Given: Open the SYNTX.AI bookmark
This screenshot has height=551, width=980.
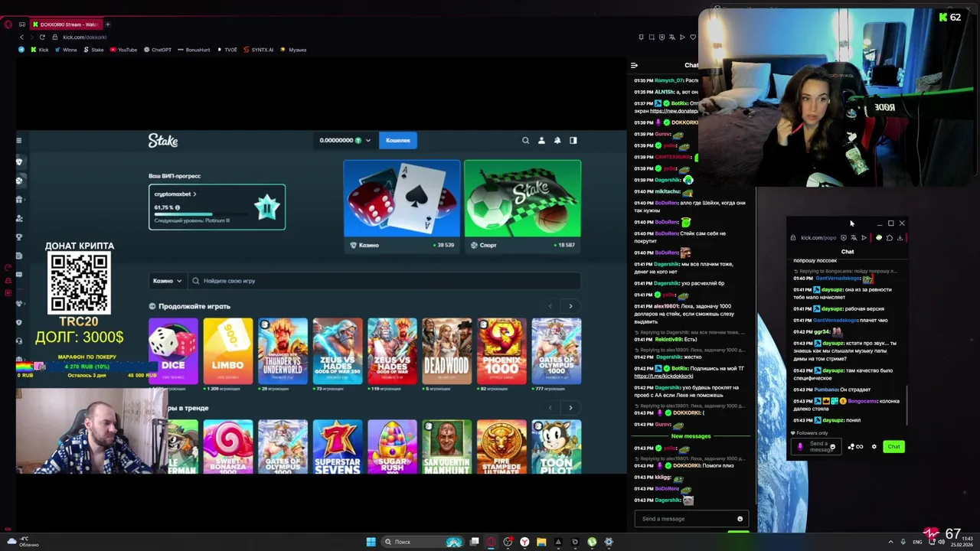Looking at the screenshot, I should 258,50.
